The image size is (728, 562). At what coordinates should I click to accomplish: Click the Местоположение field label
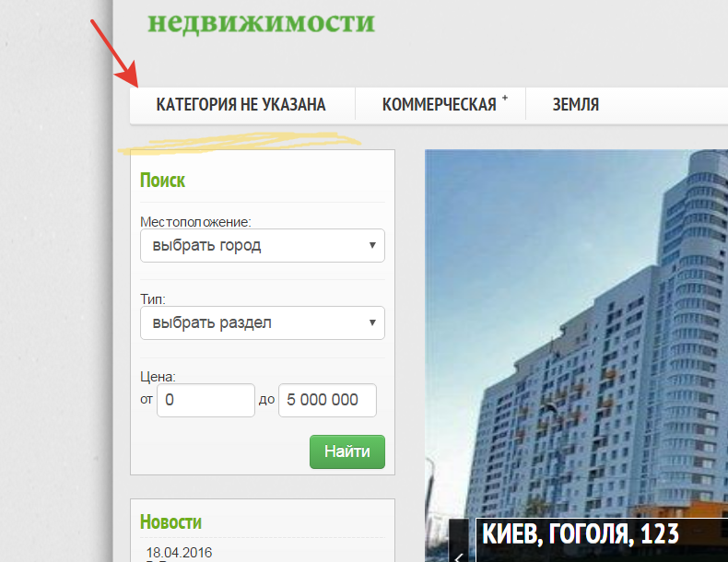point(195,222)
